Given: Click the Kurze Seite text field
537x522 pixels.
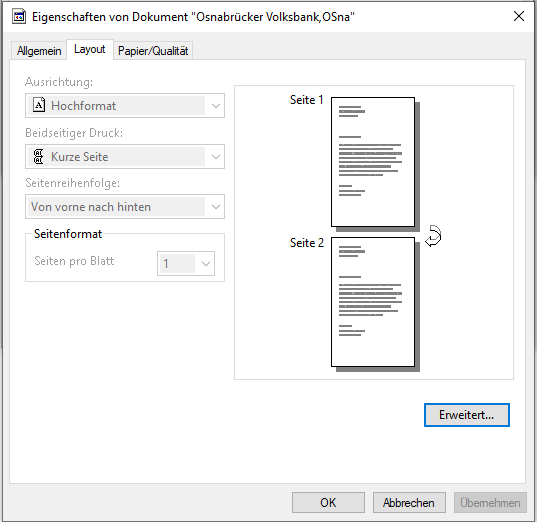Looking at the screenshot, I should tap(125, 157).
